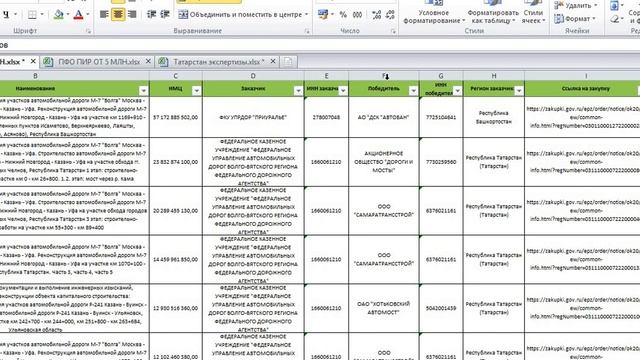
Task: Open Число dialog launcher
Action: [x=393, y=31]
